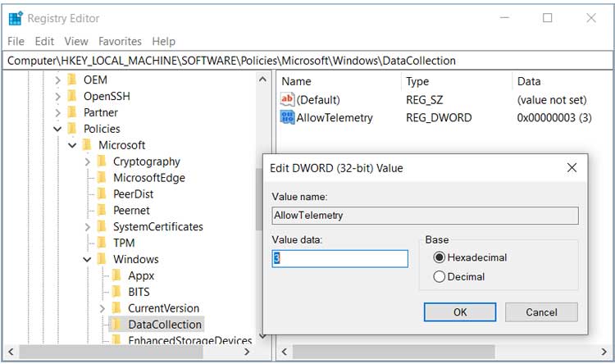615x364 pixels.
Task: Click the DataCollection folder icon
Action: pyautogui.click(x=117, y=325)
